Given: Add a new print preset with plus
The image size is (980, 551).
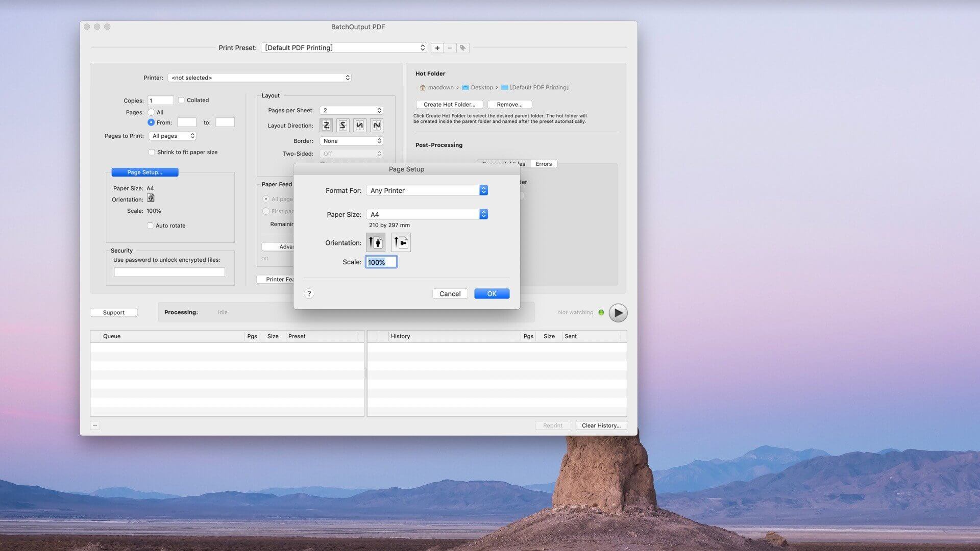Looking at the screenshot, I should (x=437, y=48).
